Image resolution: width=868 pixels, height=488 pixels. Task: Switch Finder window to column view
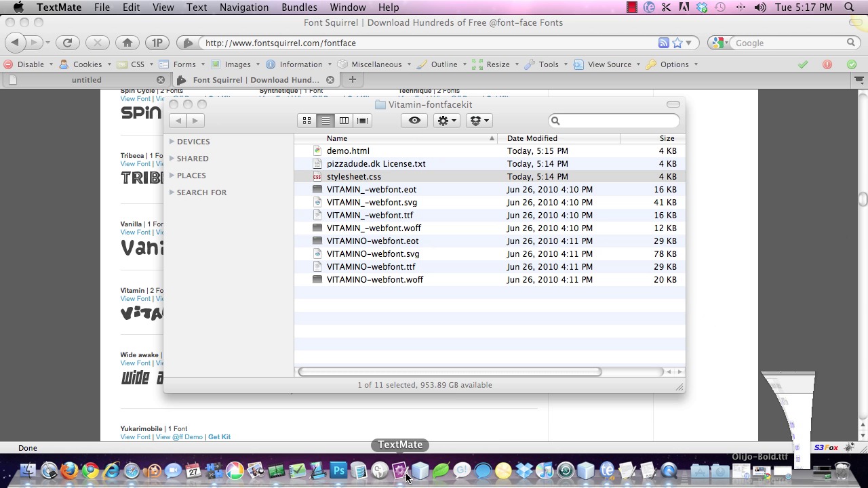point(344,121)
